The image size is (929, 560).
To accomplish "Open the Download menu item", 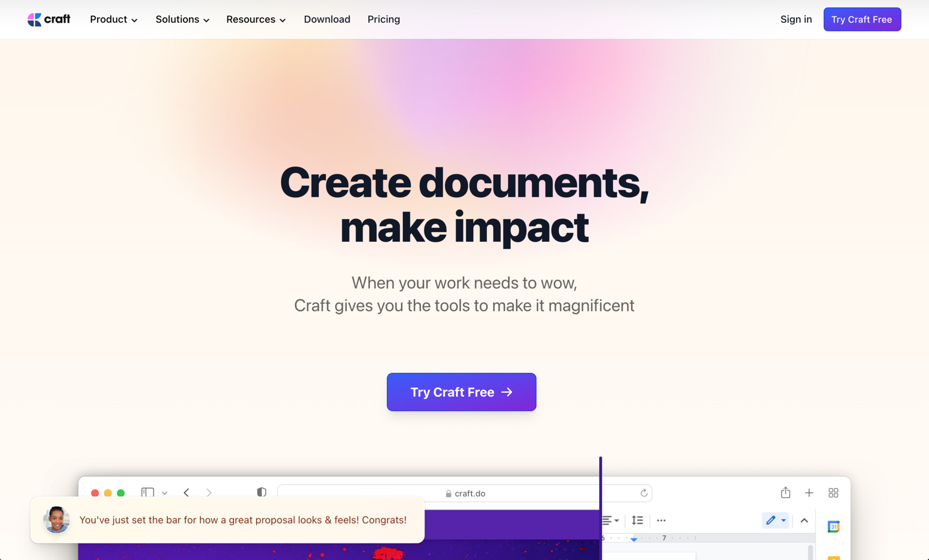I will (327, 19).
